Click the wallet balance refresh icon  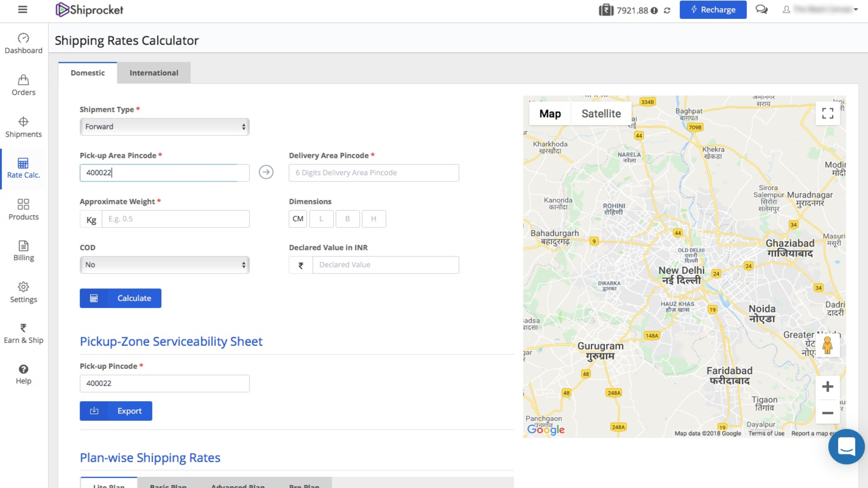click(667, 10)
